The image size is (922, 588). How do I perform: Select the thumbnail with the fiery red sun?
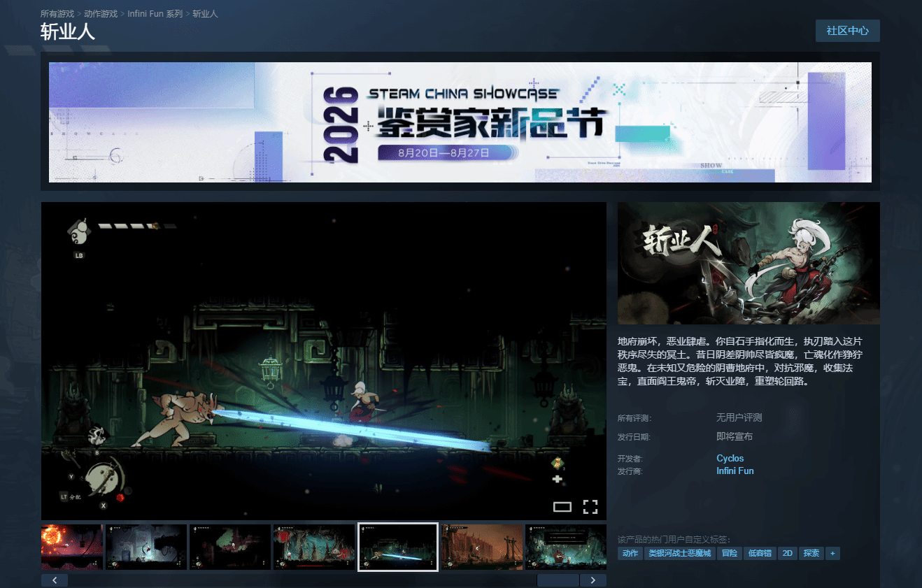(72, 547)
